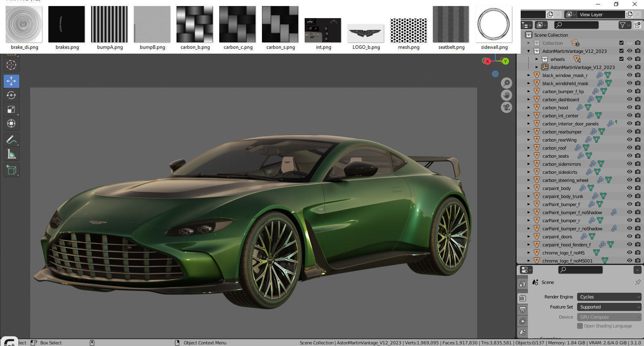Select the carbon_steering_wheel object
The height and width of the screenshot is (346, 644).
pyautogui.click(x=565, y=180)
